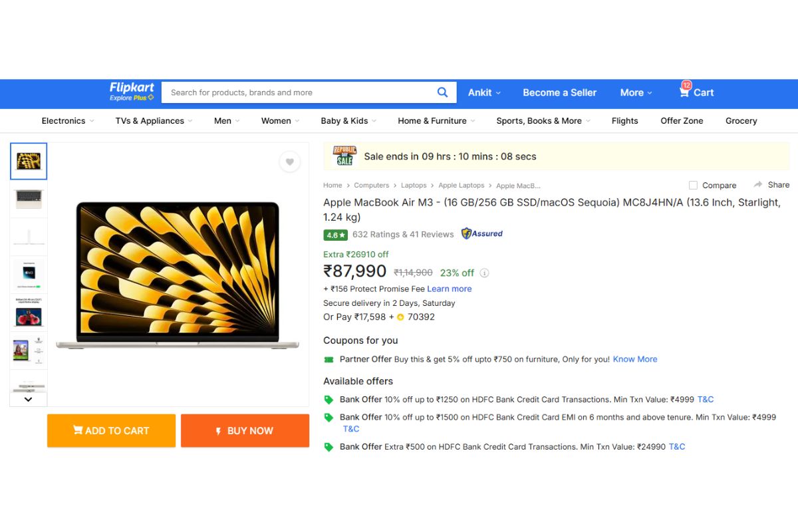
Task: Open the Men category menu
Action: 222,120
